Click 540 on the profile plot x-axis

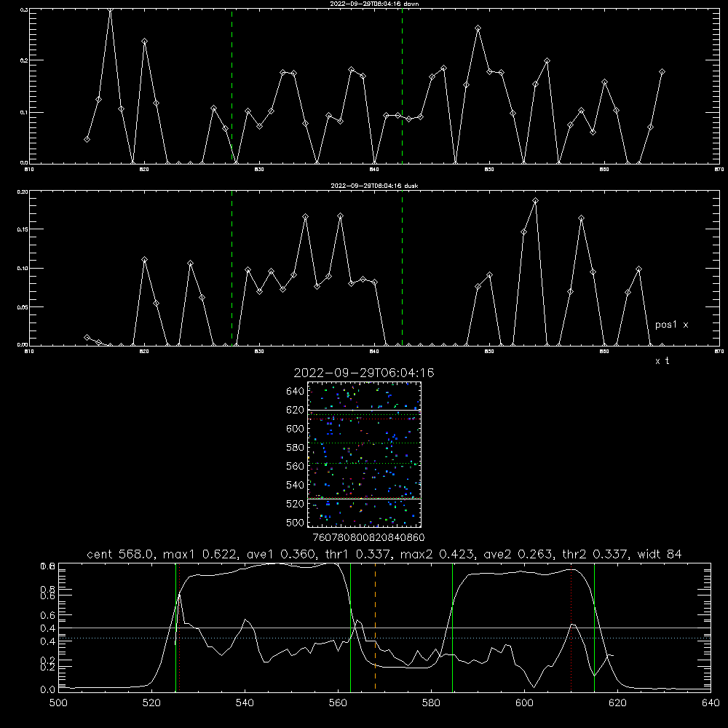(x=245, y=703)
